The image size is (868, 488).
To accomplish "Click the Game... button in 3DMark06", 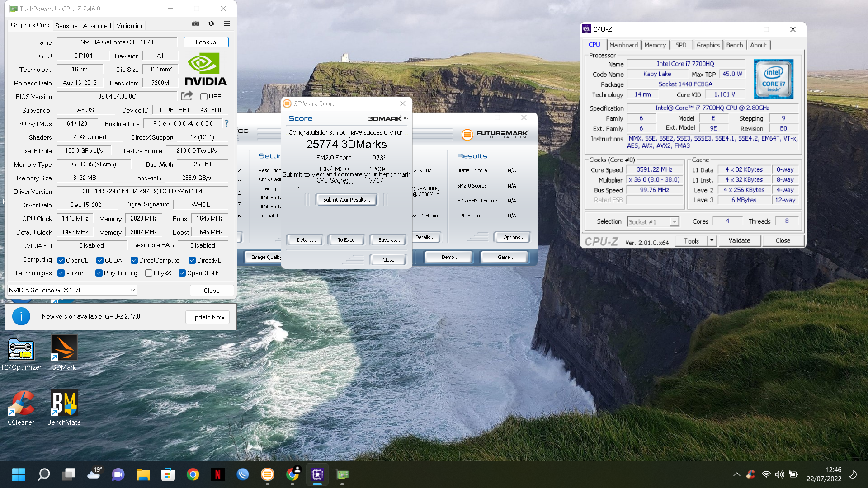I will click(506, 257).
